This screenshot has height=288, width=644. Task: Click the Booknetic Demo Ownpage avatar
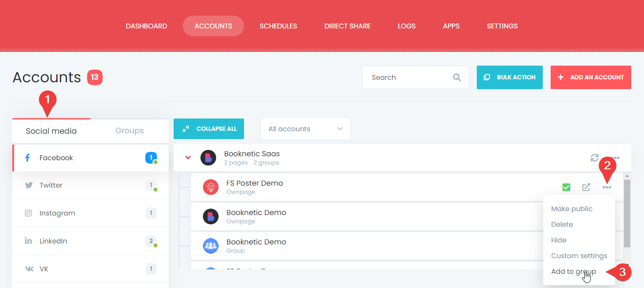pyautogui.click(x=211, y=216)
